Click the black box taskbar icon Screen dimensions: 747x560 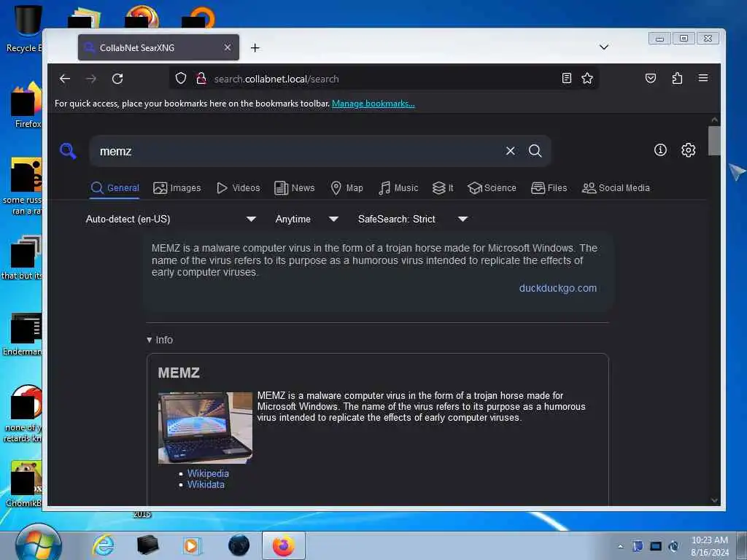coord(147,545)
